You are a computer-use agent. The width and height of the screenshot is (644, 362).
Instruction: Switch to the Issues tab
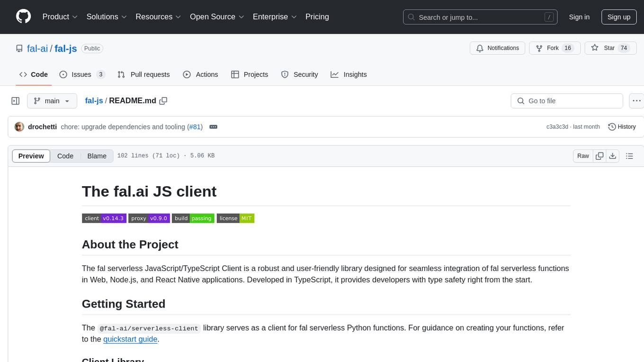(82, 74)
